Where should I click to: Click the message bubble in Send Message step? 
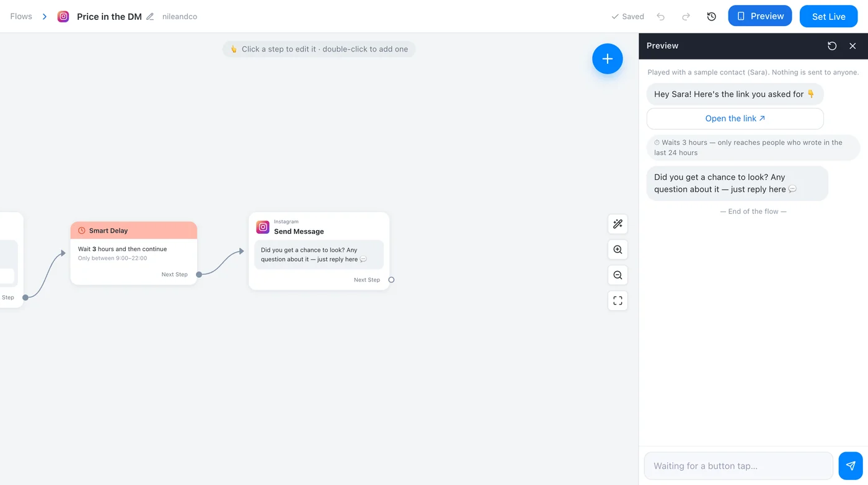tap(319, 255)
